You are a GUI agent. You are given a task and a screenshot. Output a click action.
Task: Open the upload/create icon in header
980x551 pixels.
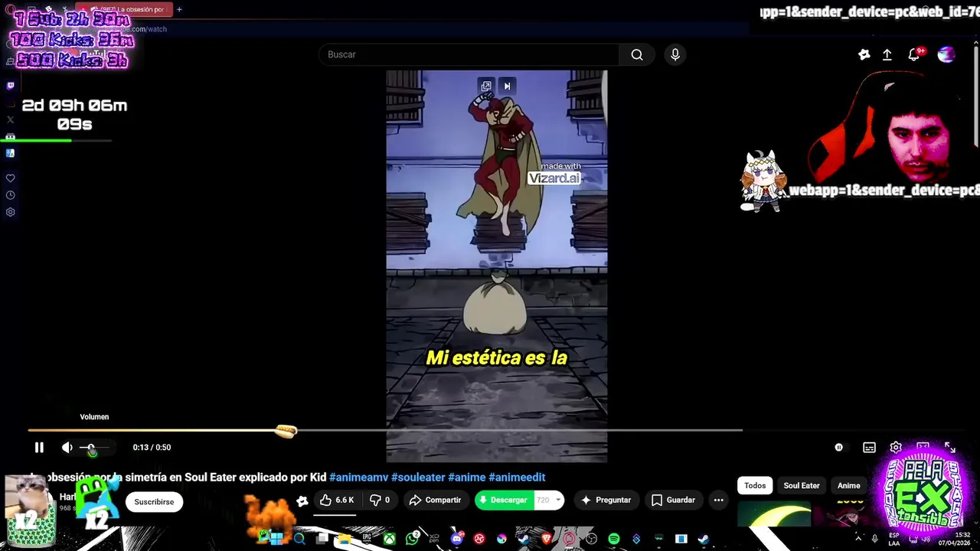887,54
